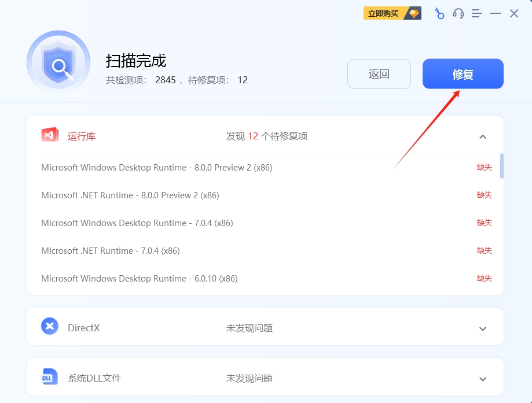Click 缺失 status for Desktop Runtime 6.0.10
This screenshot has width=532, height=403.
coord(484,278)
